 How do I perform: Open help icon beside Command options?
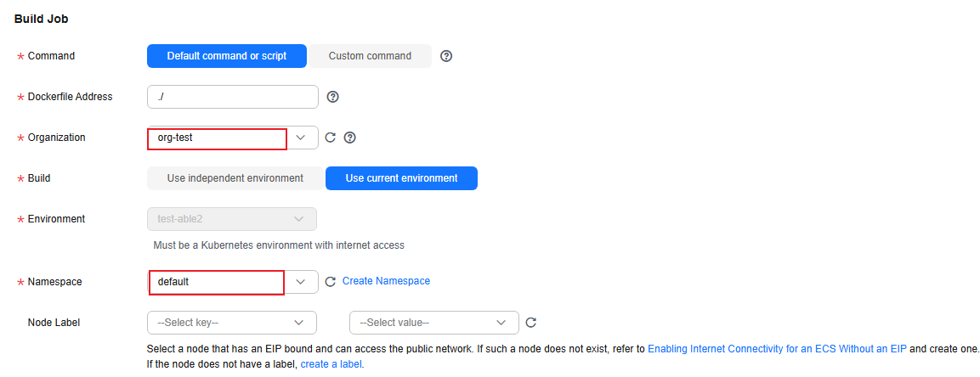click(445, 55)
